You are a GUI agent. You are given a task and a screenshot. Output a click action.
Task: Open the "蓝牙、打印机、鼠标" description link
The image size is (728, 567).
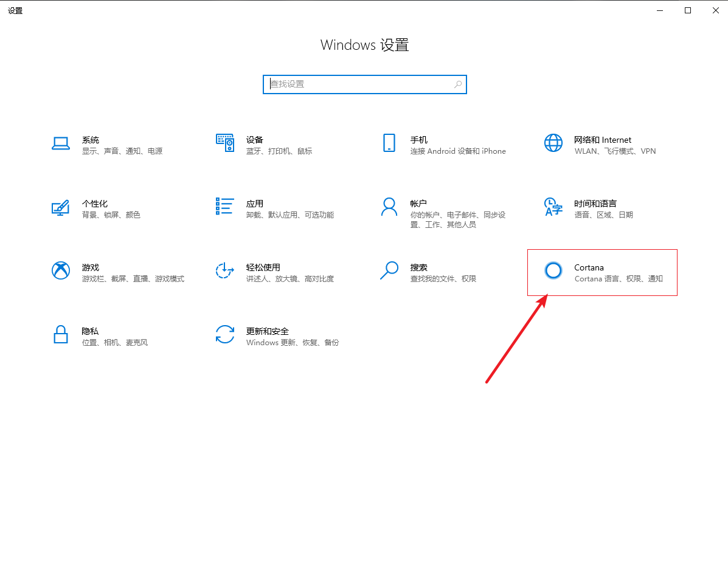[x=279, y=151]
